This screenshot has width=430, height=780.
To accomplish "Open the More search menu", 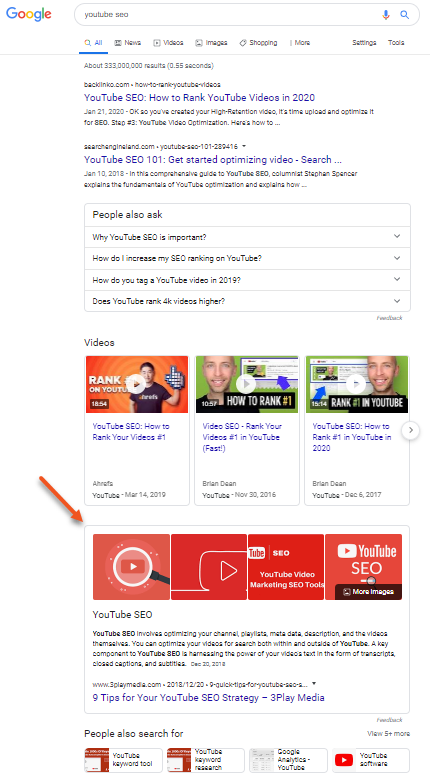I will (300, 43).
